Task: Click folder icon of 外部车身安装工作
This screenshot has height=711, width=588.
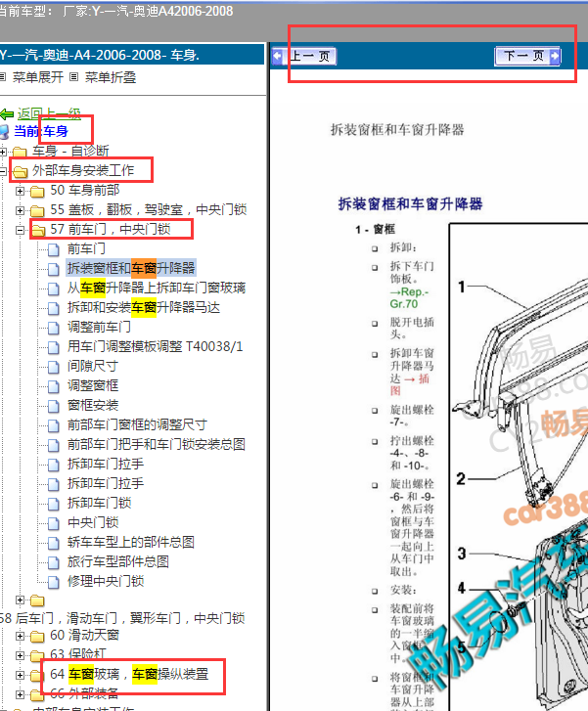Action: pyautogui.click(x=20, y=171)
